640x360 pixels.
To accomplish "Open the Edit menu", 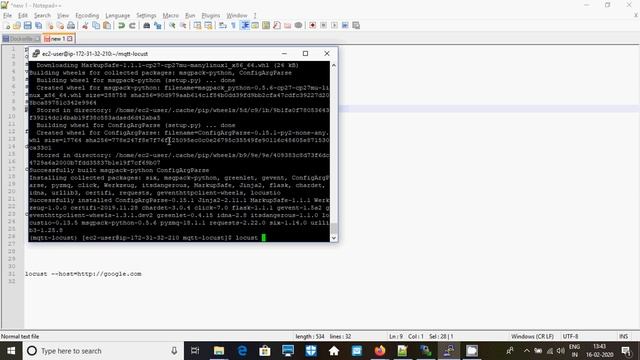I will point(23,16).
